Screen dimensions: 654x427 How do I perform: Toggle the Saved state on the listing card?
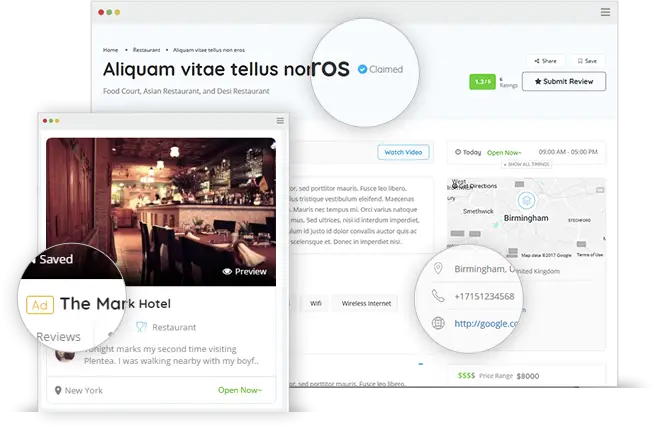(x=52, y=259)
